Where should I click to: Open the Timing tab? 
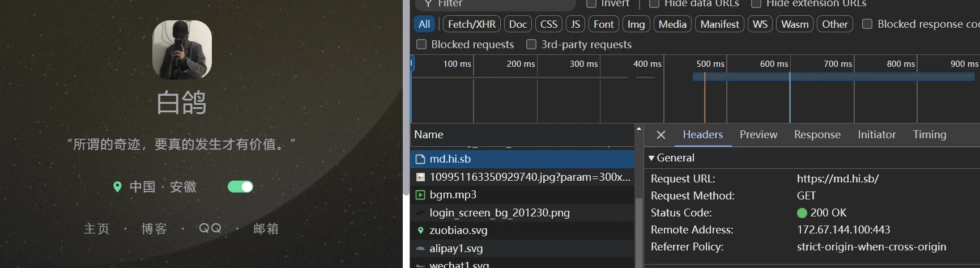point(929,135)
